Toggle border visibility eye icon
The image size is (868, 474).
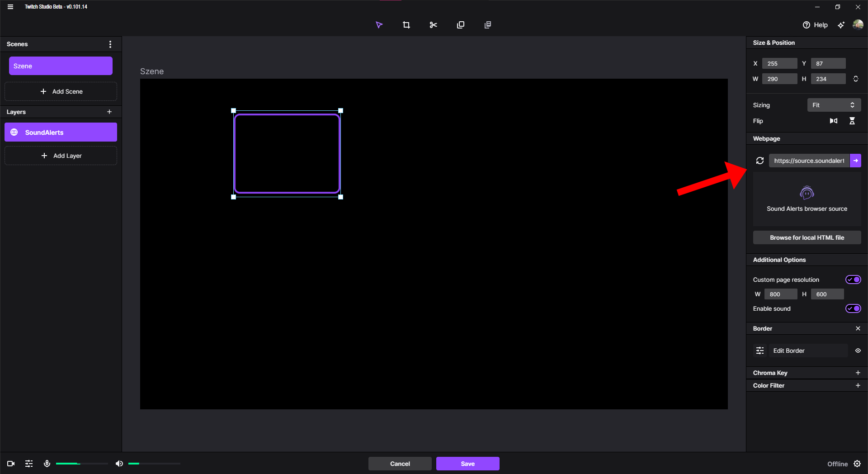(x=858, y=351)
